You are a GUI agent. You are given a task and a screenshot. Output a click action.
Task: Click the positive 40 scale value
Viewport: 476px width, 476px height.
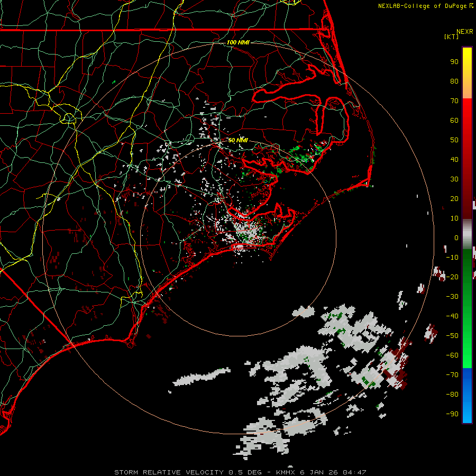click(x=454, y=160)
